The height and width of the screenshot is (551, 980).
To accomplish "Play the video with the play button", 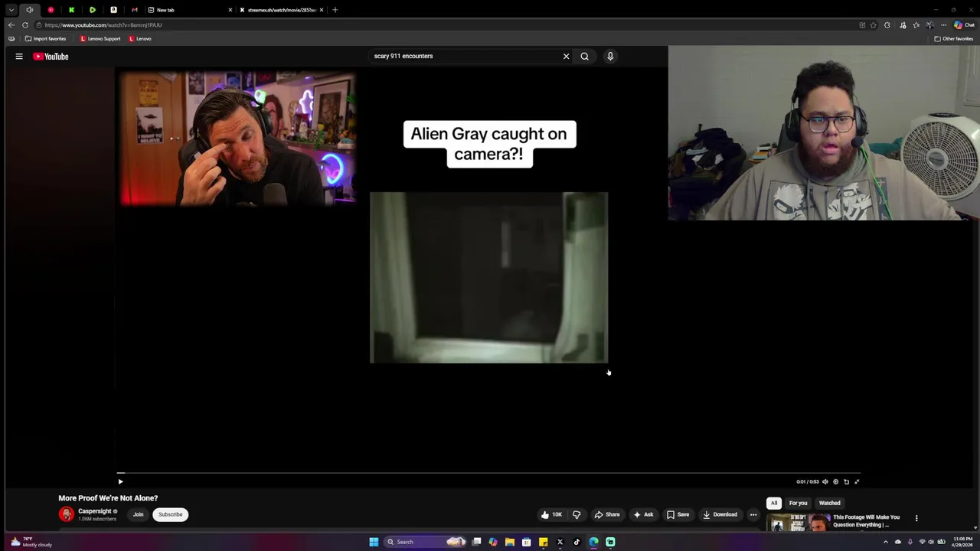I will click(120, 481).
